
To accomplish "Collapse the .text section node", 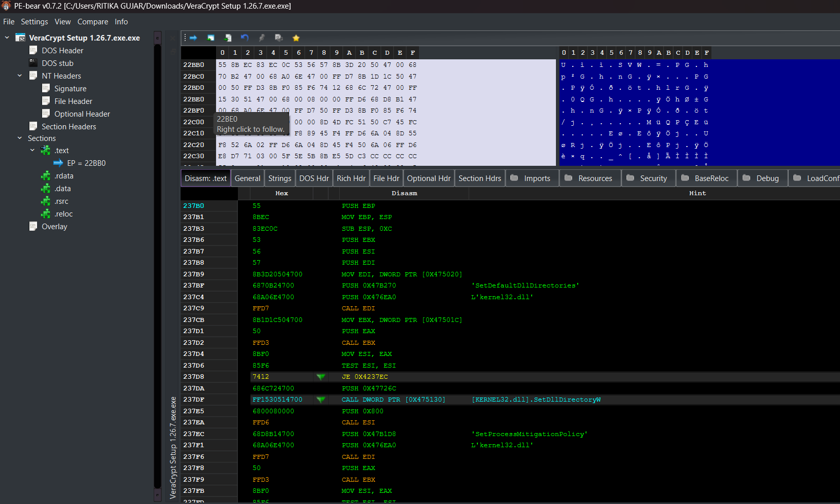I will (x=32, y=150).
